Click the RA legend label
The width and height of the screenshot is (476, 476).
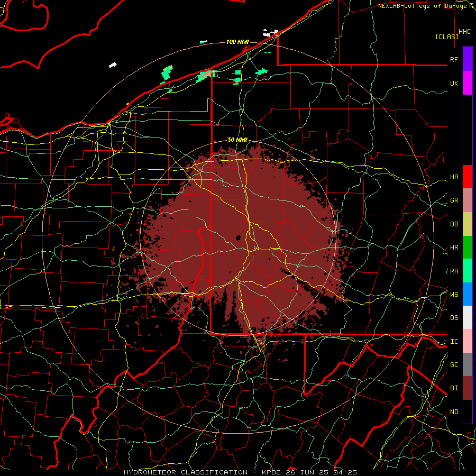(x=454, y=271)
